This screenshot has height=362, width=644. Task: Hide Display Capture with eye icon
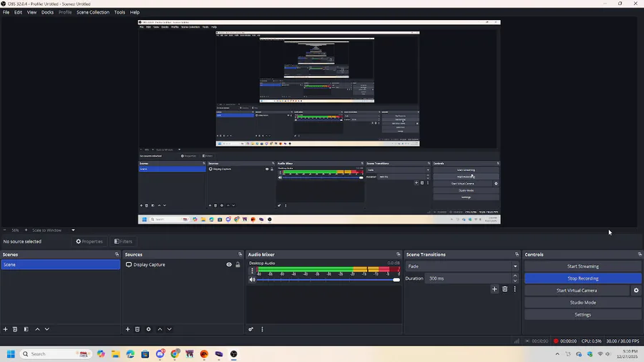click(229, 265)
